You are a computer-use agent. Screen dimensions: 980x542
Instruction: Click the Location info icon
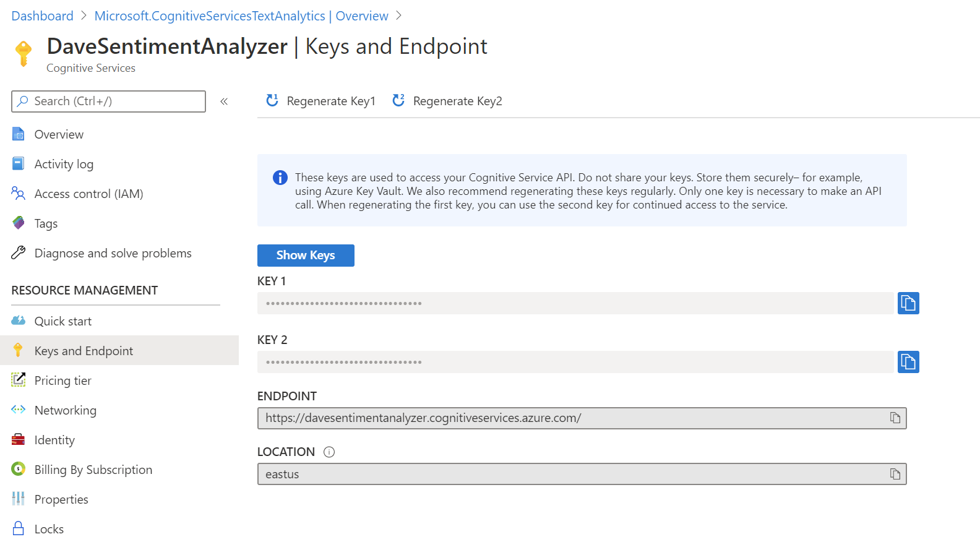coord(329,452)
